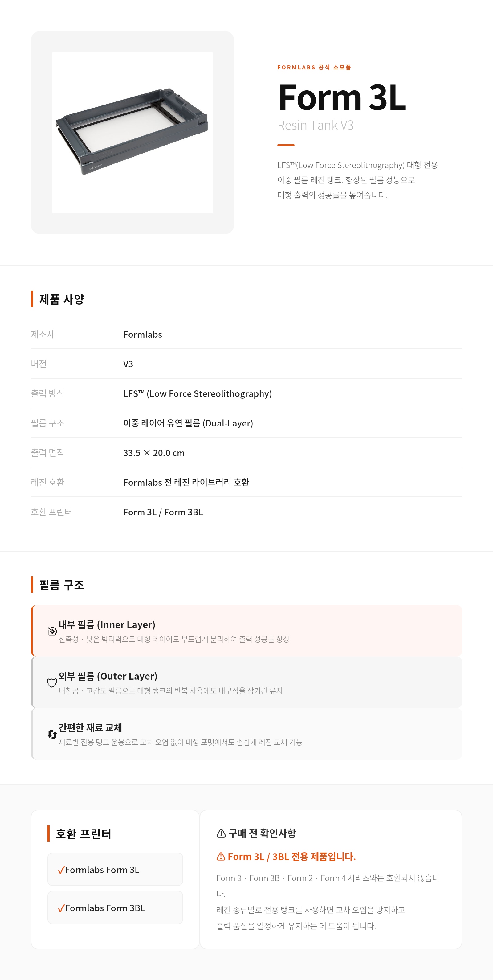Click the Resin Tank V3 subtitle
The height and width of the screenshot is (980, 493).
[x=316, y=125]
